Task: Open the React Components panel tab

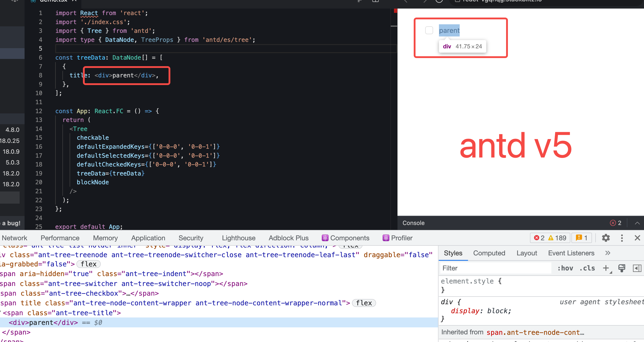Action: 345,238
